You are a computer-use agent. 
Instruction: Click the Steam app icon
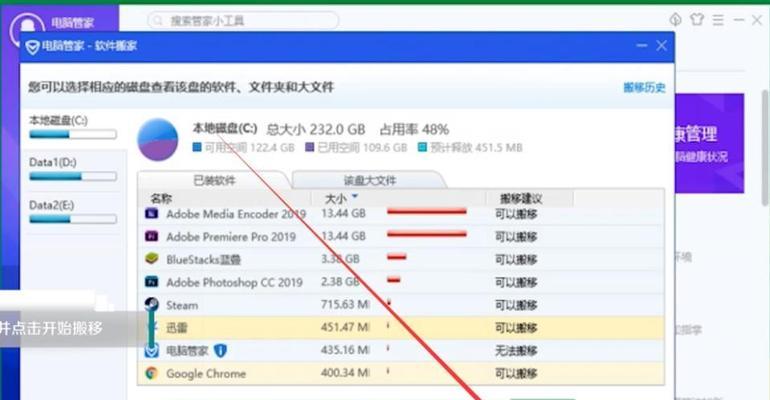(x=151, y=304)
